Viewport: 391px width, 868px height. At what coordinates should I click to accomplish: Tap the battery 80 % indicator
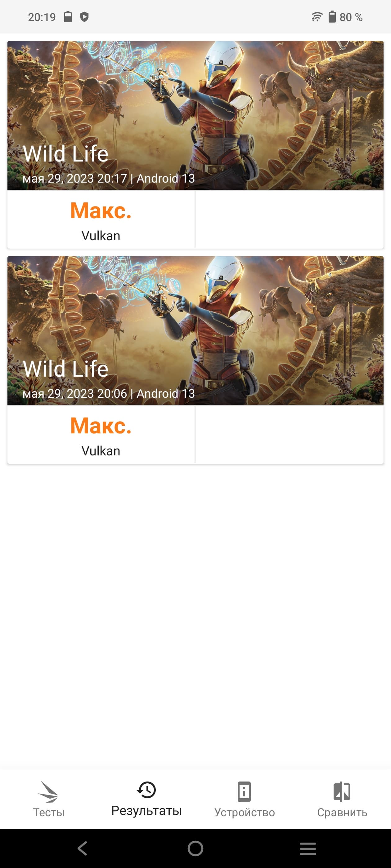pyautogui.click(x=345, y=17)
